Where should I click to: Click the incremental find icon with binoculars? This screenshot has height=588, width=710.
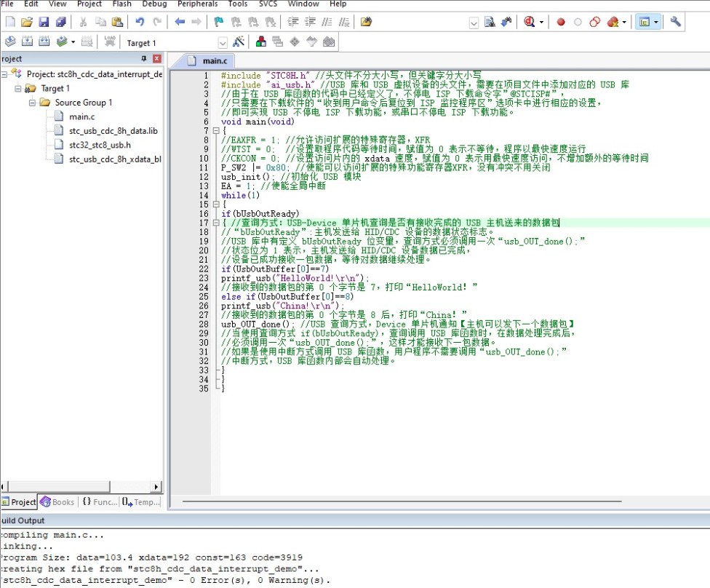point(506,22)
